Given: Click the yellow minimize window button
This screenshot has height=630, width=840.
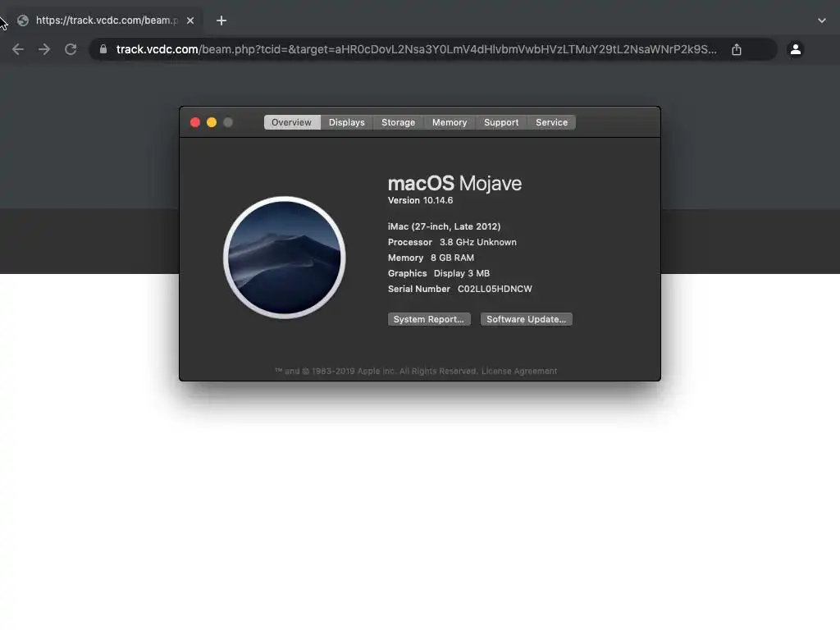Looking at the screenshot, I should [x=212, y=122].
